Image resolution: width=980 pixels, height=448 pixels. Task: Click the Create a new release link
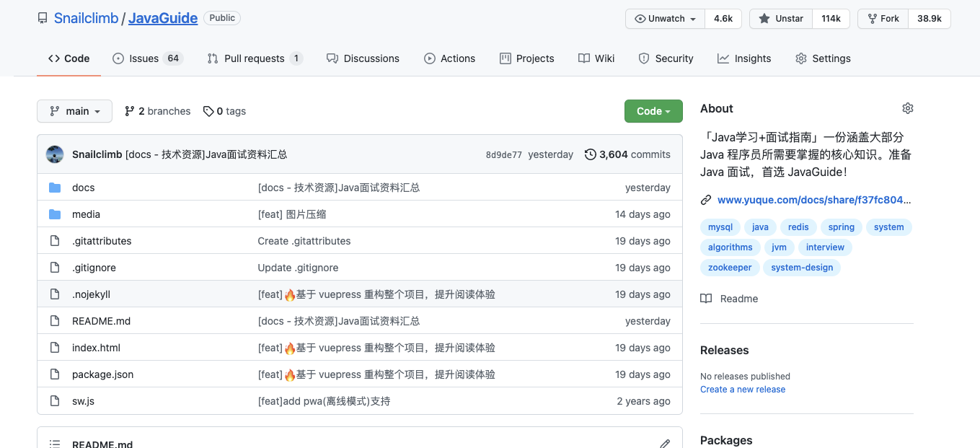(x=743, y=389)
